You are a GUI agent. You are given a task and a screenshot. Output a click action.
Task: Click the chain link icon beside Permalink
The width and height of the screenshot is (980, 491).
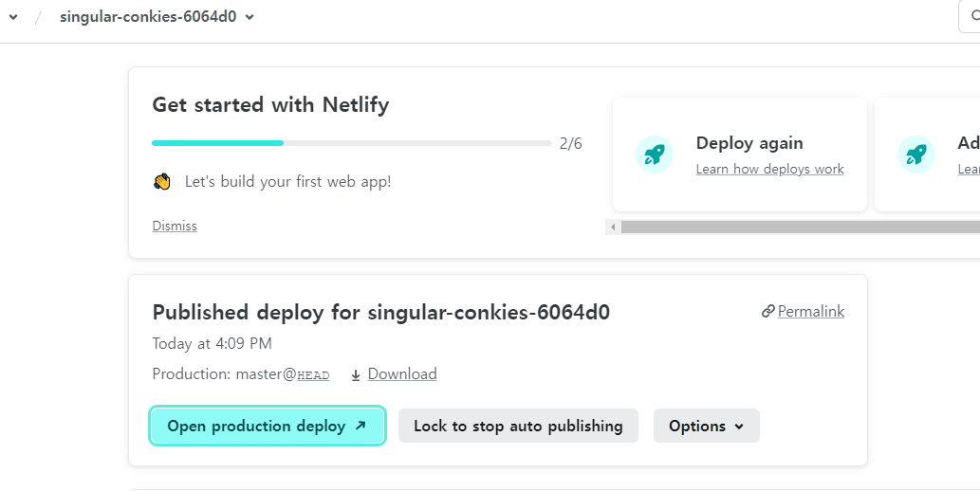pos(767,312)
